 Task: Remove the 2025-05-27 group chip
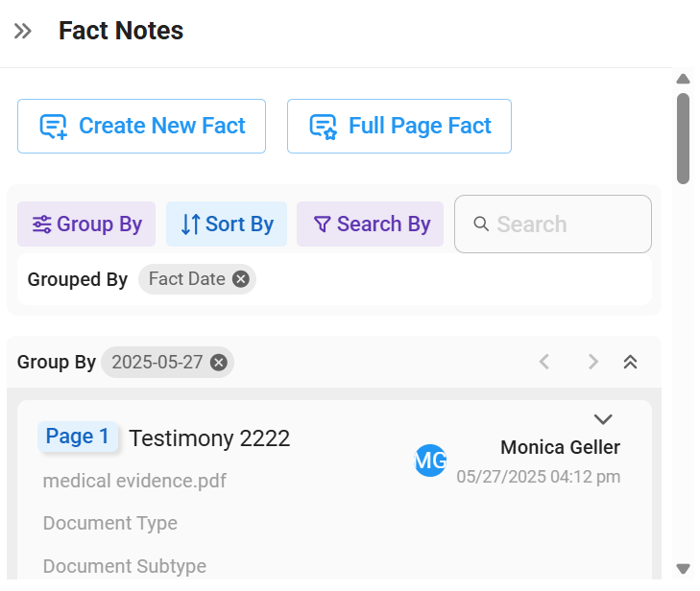219,363
